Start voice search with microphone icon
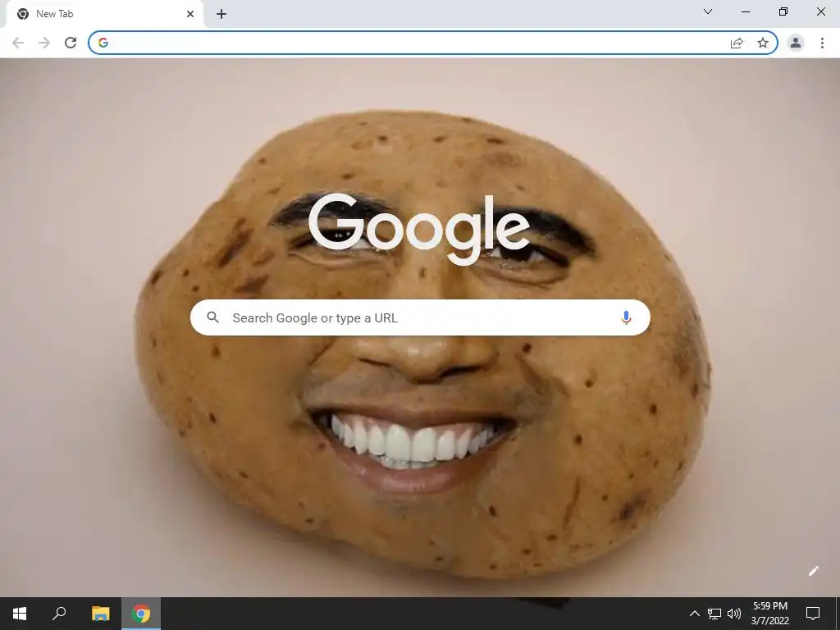This screenshot has height=630, width=840. [x=626, y=317]
